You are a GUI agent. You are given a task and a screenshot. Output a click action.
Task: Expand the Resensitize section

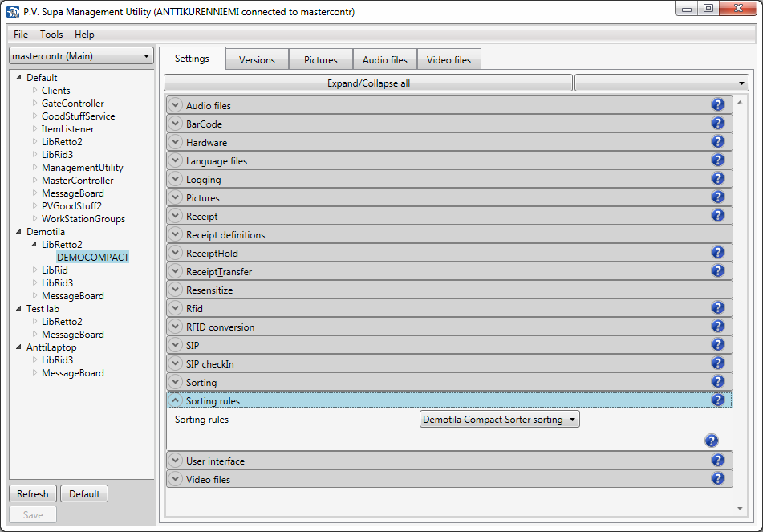click(175, 290)
